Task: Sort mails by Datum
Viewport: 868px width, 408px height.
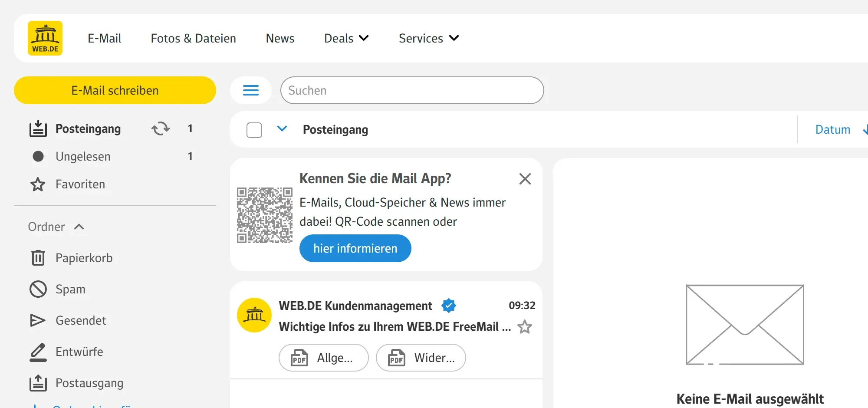Action: tap(833, 129)
